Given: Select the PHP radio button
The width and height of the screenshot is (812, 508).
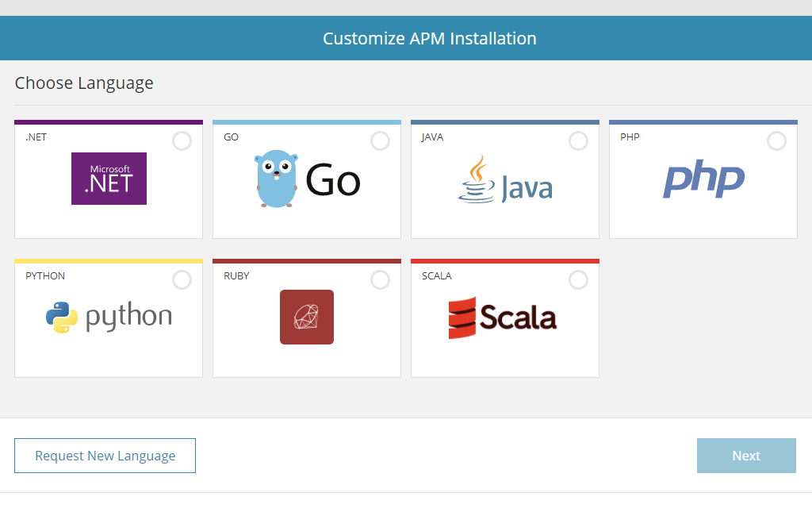Looking at the screenshot, I should tap(776, 140).
